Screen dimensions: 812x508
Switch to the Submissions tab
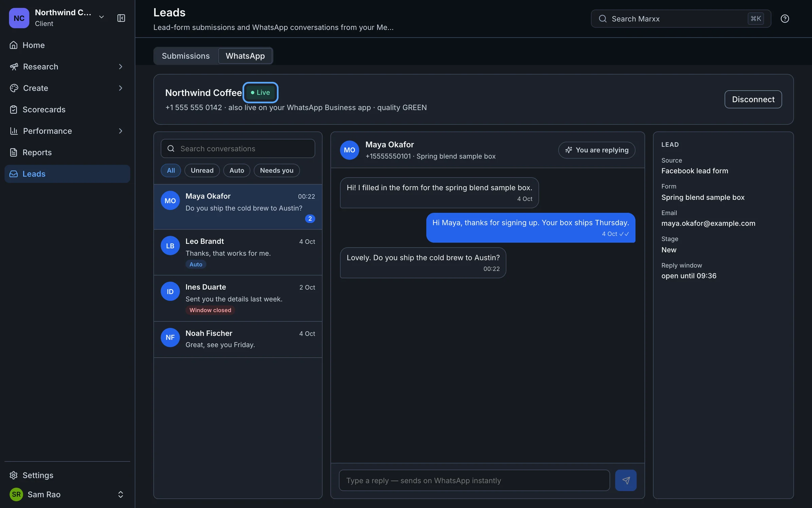pyautogui.click(x=186, y=56)
